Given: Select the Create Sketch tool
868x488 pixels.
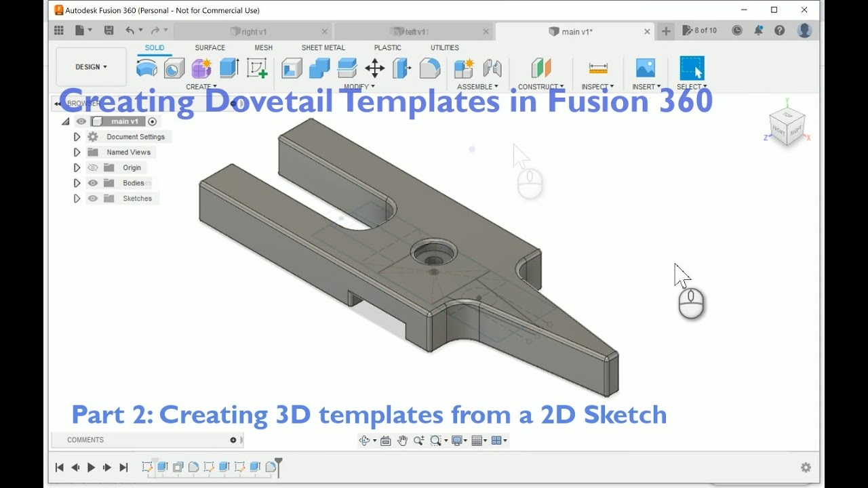Looking at the screenshot, I should (x=258, y=68).
